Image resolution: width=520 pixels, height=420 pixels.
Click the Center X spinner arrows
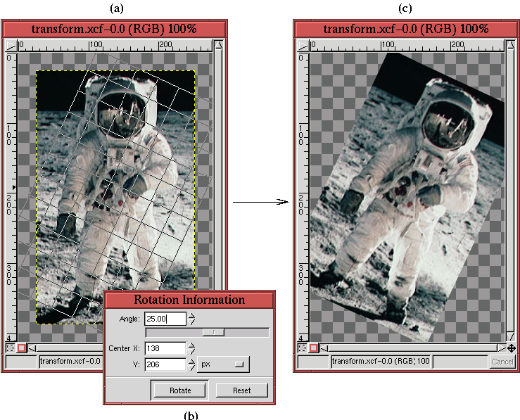pyautogui.click(x=191, y=348)
